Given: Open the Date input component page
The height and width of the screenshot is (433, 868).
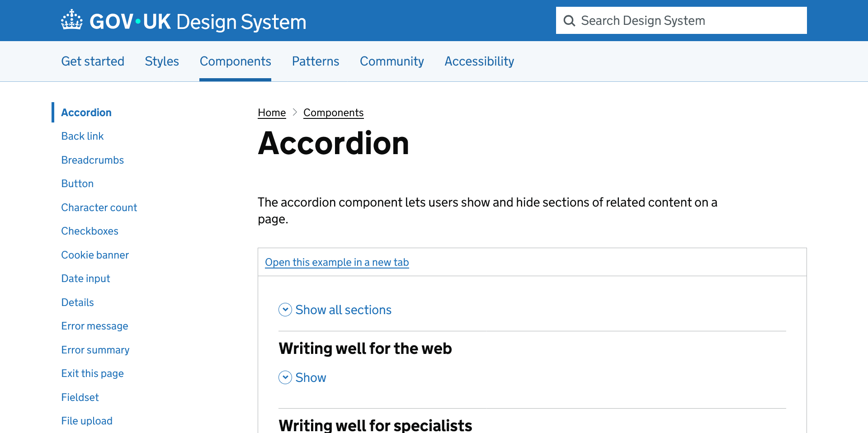Looking at the screenshot, I should tap(85, 278).
